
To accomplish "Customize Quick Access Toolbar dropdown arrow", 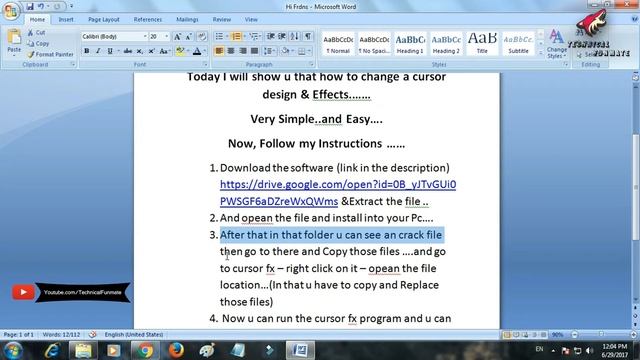I will (x=71, y=7).
